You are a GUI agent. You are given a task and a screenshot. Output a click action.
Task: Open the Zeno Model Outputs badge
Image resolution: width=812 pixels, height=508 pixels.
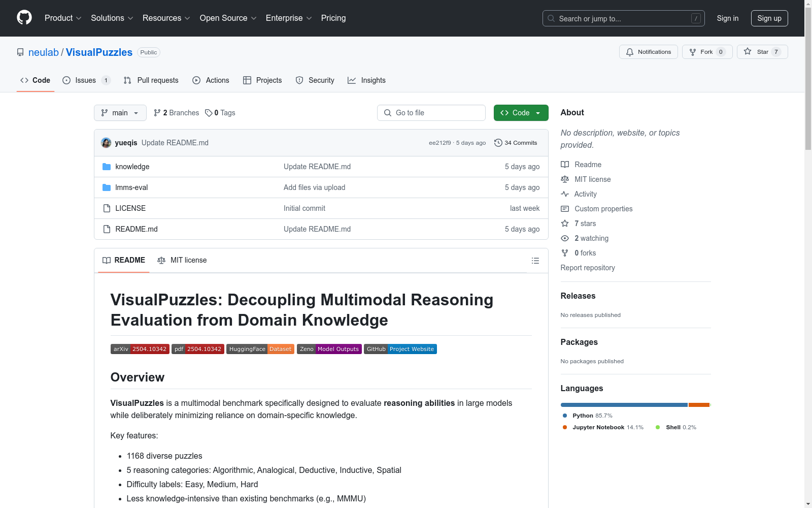pyautogui.click(x=329, y=349)
